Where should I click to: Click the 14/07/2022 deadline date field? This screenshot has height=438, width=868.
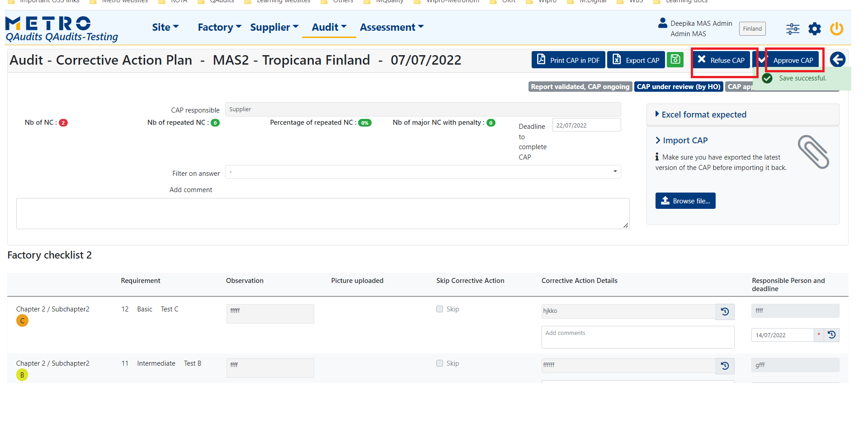coord(783,335)
